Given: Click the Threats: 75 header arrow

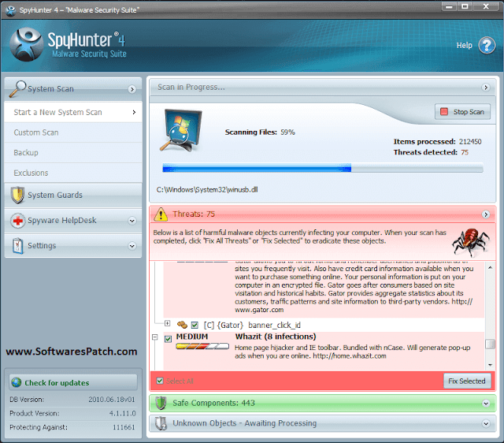Looking at the screenshot, I should click(x=486, y=214).
